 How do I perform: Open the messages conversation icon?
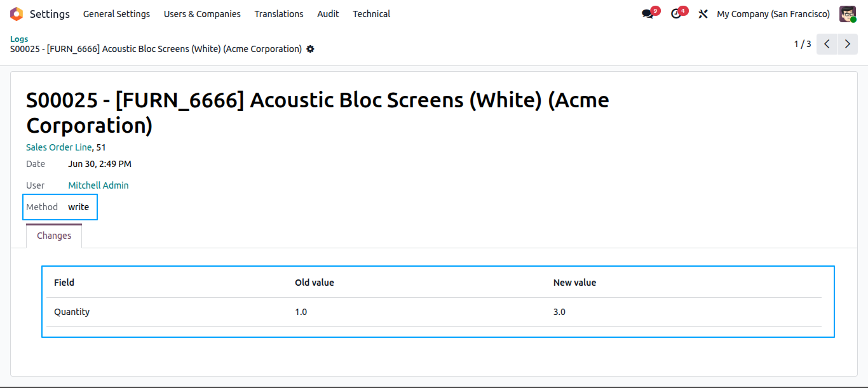pos(648,14)
